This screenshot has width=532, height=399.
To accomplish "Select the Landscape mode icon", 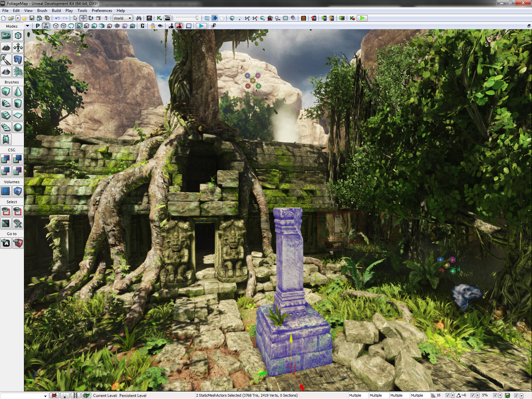I will pyautogui.click(x=6, y=71).
